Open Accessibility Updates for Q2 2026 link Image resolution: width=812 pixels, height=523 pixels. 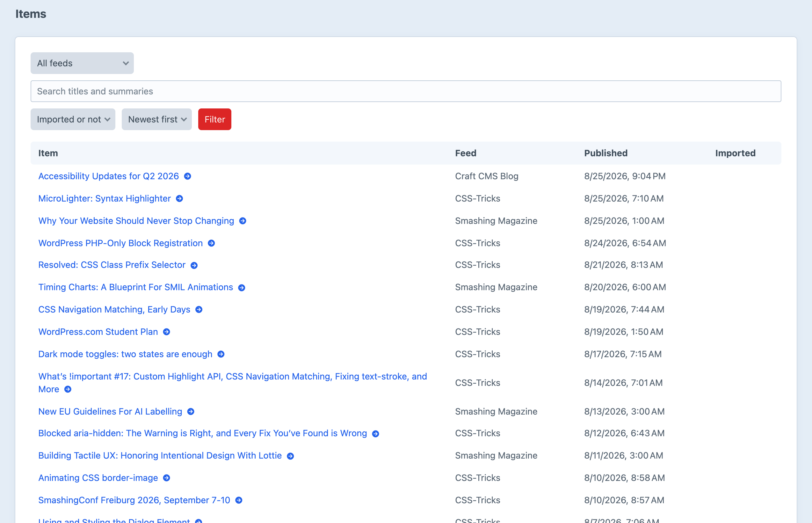tap(109, 176)
